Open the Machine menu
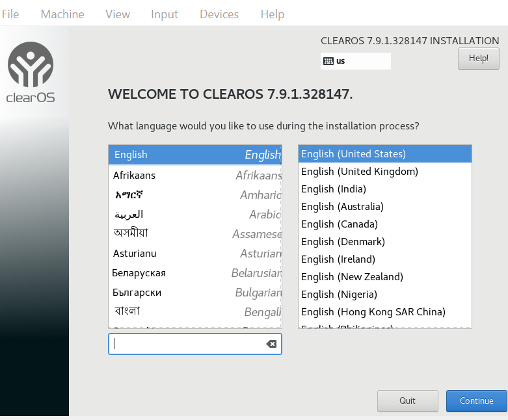Screen dimensions: 508x420 click(62, 14)
